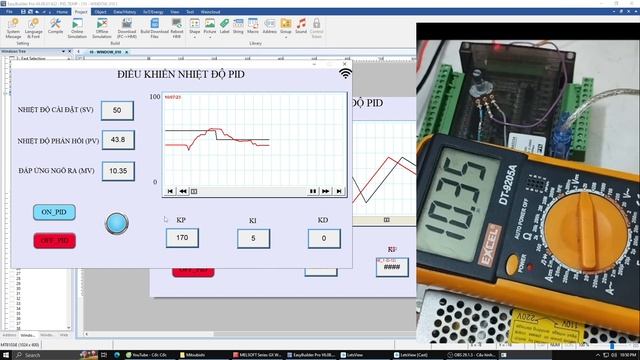Open the Address library icon
Viewport: 640px width, 360px height.
click(x=269, y=26)
